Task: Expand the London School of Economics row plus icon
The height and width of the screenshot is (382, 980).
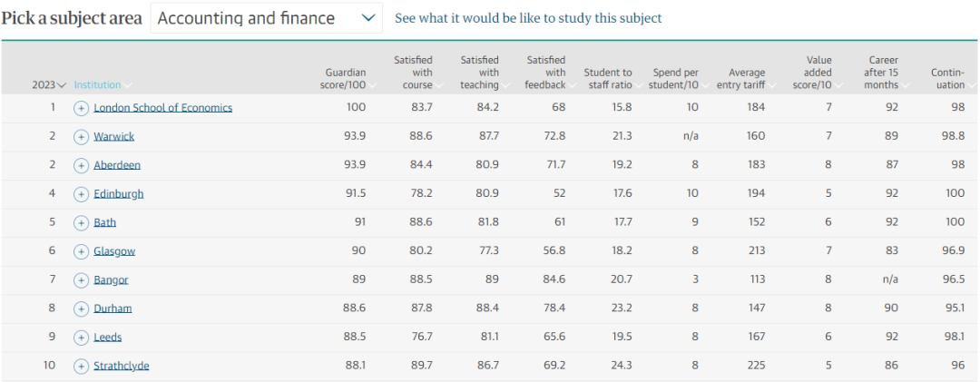Action: (81, 108)
